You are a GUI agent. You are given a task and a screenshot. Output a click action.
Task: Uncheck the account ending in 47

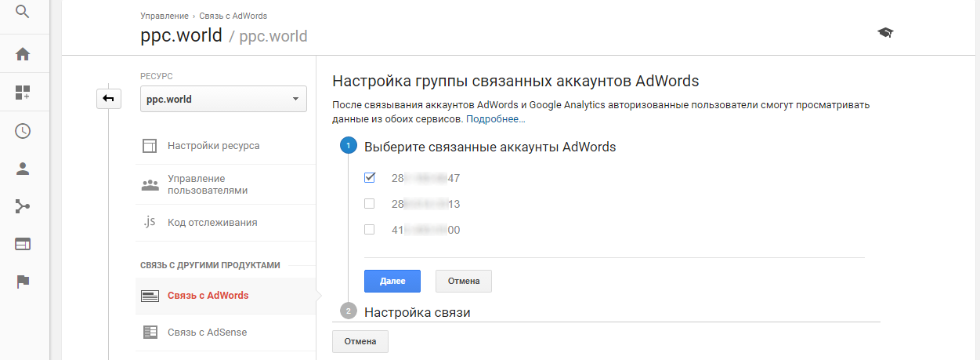point(370,178)
